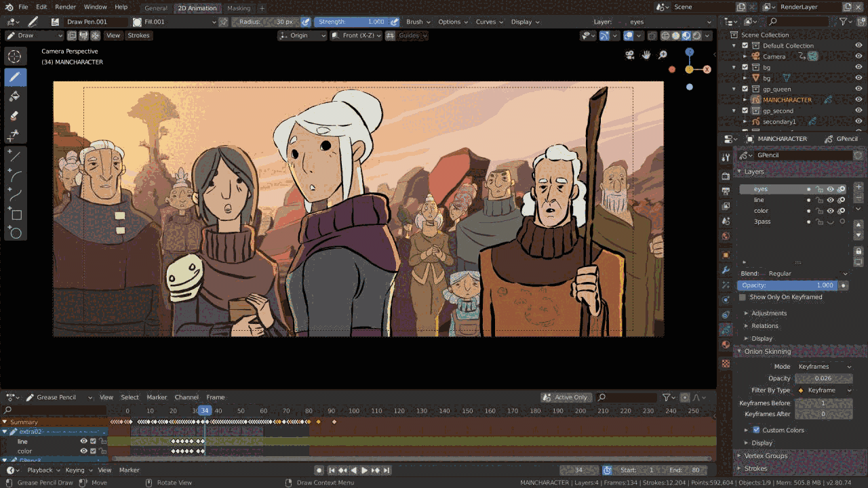This screenshot has width=868, height=488.
Task: Open the onion skinning Mode dropdown
Action: click(823, 366)
